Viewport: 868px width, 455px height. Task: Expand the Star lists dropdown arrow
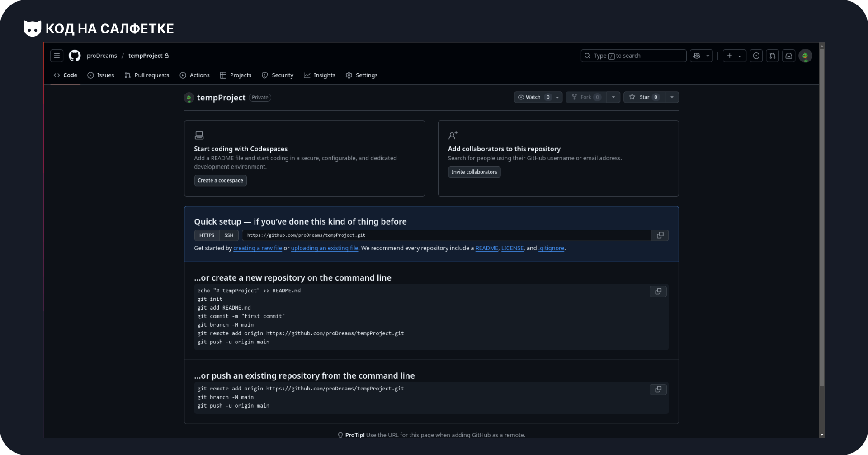pyautogui.click(x=672, y=97)
